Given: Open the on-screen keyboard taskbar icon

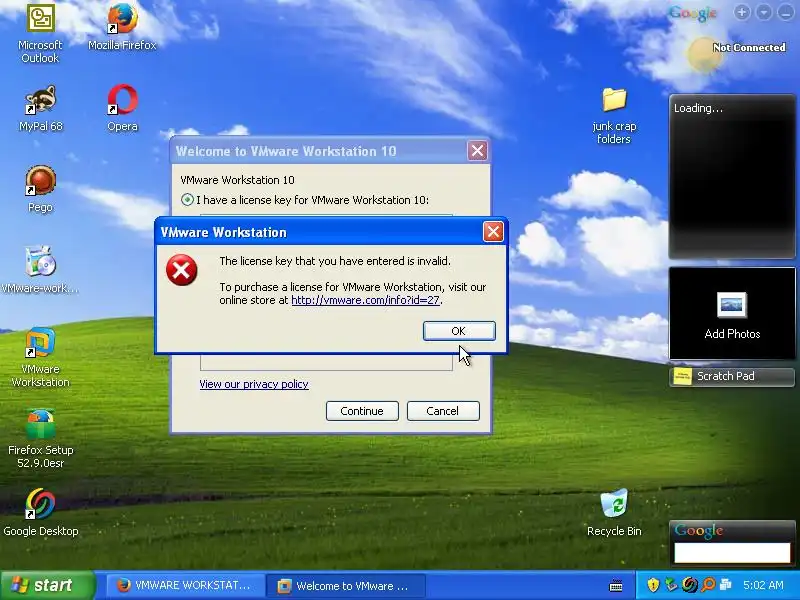Looking at the screenshot, I should point(616,585).
